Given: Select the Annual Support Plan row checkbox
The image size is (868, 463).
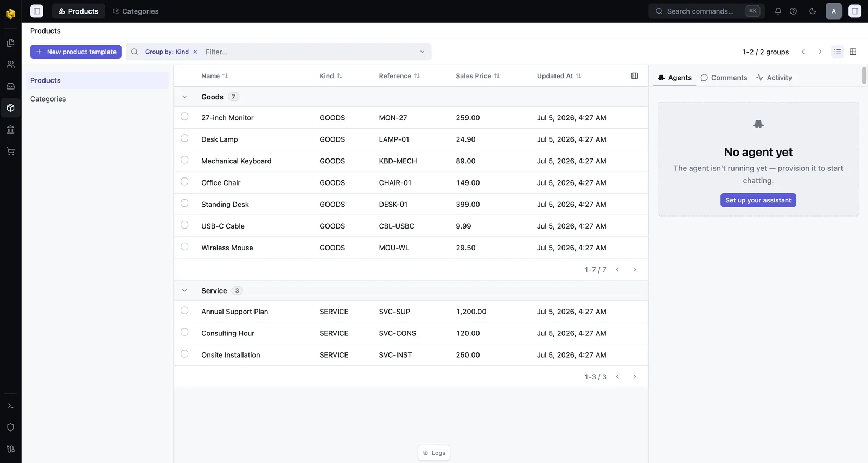Looking at the screenshot, I should coord(184,310).
